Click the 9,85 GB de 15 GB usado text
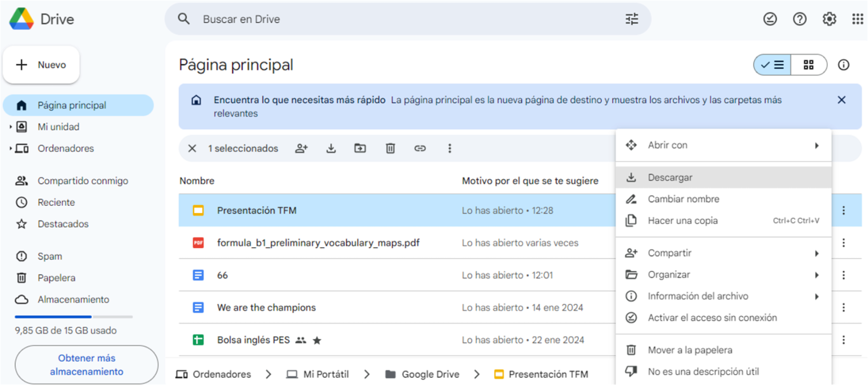This screenshot has width=868, height=385. tap(66, 331)
